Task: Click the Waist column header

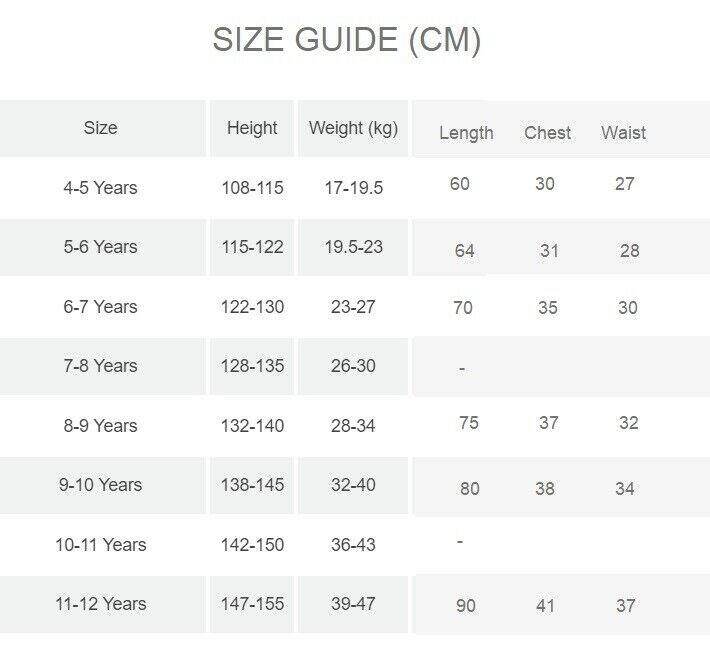Action: (x=623, y=133)
